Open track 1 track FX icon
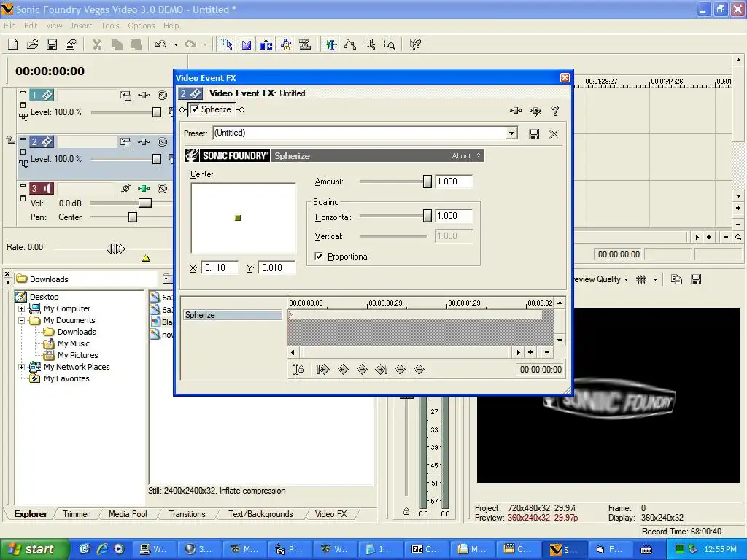Screen dimensions: 747x560 click(144, 96)
